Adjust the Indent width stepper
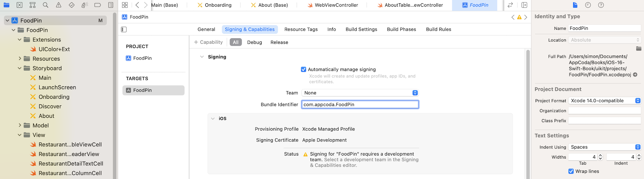644x179 pixels. click(639, 157)
